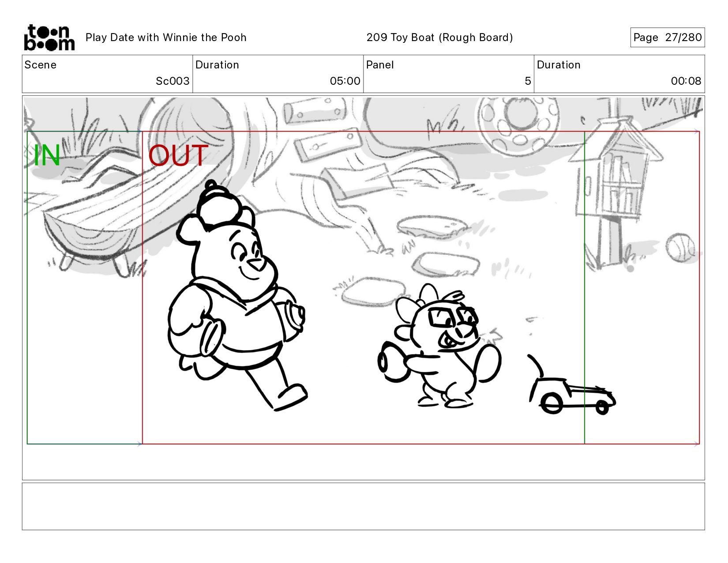Select the scene duration '05:00'
Viewport: 728px width, 563px height.
tap(345, 81)
